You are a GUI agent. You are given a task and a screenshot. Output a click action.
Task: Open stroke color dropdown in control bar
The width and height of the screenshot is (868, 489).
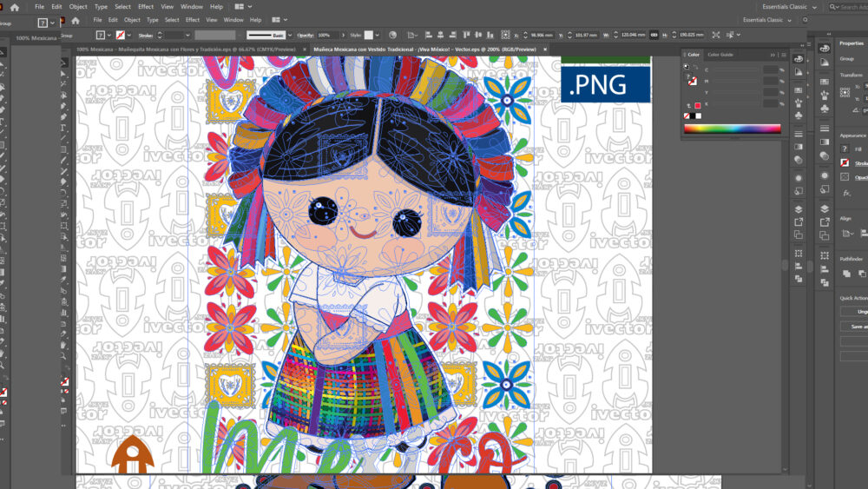[129, 35]
